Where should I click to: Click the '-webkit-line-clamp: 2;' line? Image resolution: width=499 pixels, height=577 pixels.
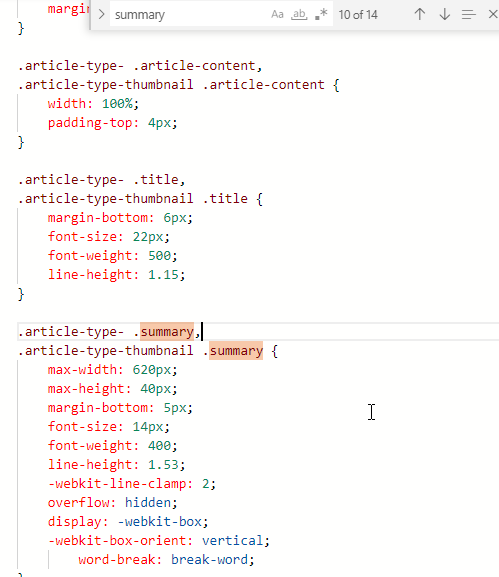(132, 484)
